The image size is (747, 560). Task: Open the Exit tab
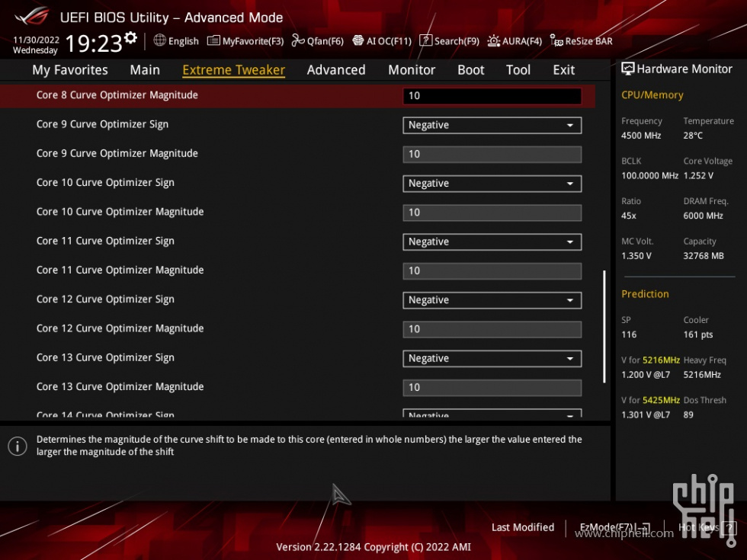point(563,70)
